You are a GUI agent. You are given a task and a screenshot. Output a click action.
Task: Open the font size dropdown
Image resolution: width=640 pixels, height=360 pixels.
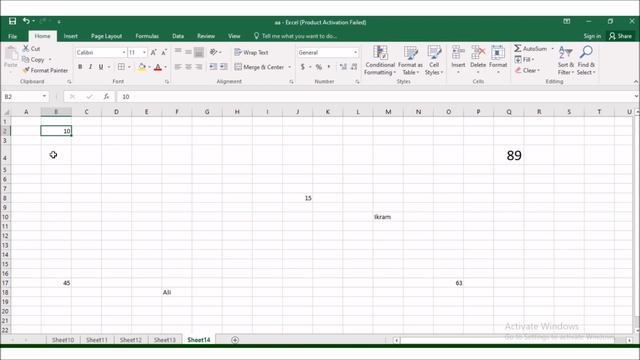point(144,52)
